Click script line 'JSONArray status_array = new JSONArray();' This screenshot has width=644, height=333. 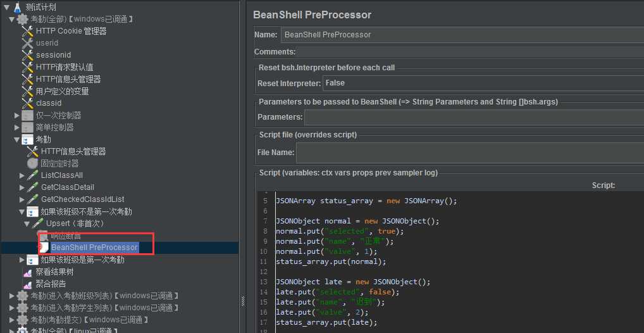366,201
